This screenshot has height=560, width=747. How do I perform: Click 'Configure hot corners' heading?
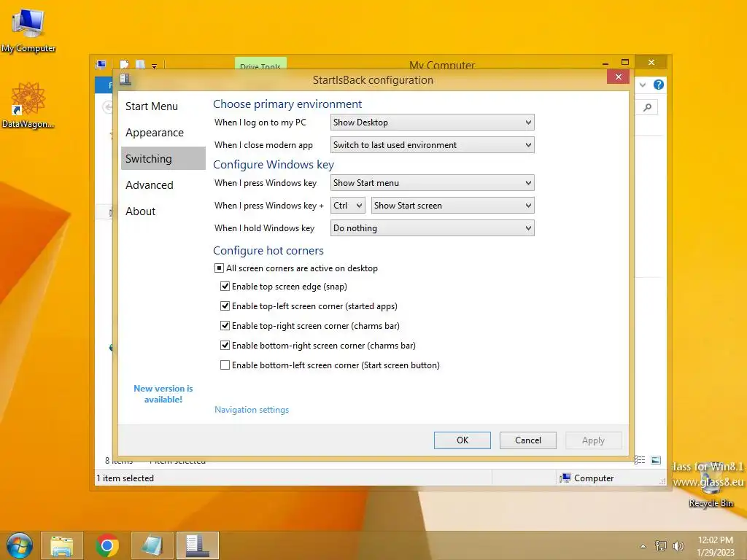tap(268, 251)
